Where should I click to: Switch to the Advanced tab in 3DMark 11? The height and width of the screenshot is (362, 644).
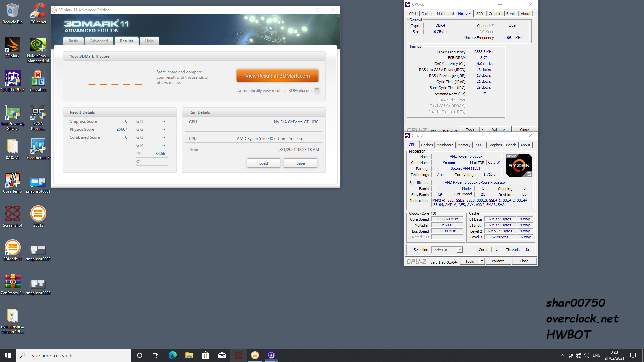[x=99, y=41]
